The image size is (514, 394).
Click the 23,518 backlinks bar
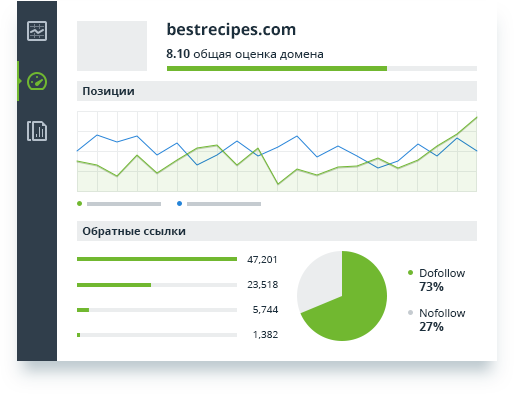click(x=157, y=285)
